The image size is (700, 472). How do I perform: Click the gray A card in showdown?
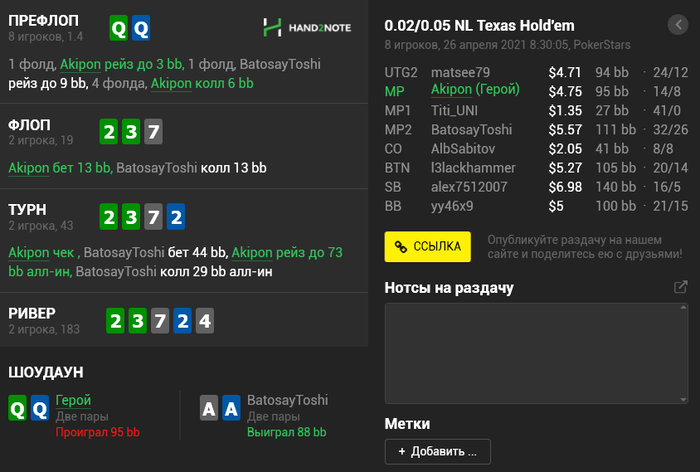209,408
